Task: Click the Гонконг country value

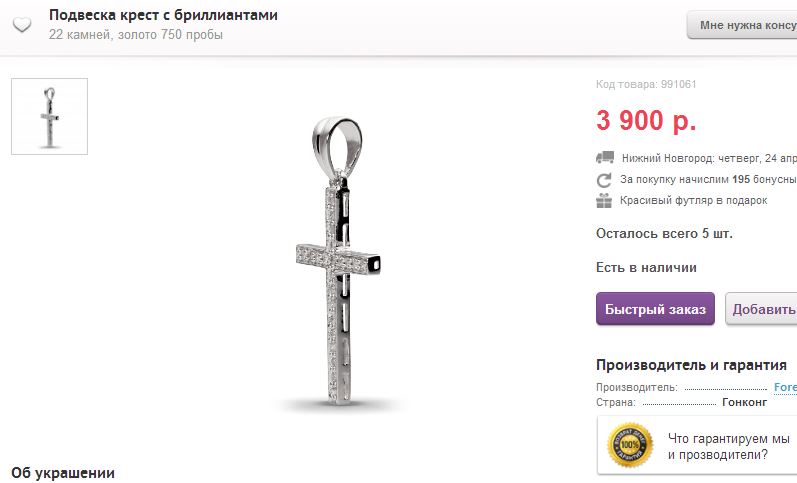Action: coord(744,402)
